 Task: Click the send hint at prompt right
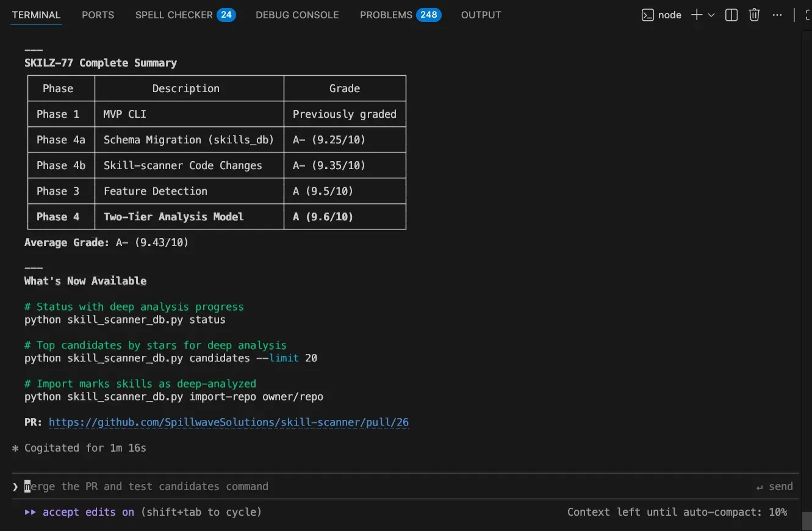tap(774, 486)
